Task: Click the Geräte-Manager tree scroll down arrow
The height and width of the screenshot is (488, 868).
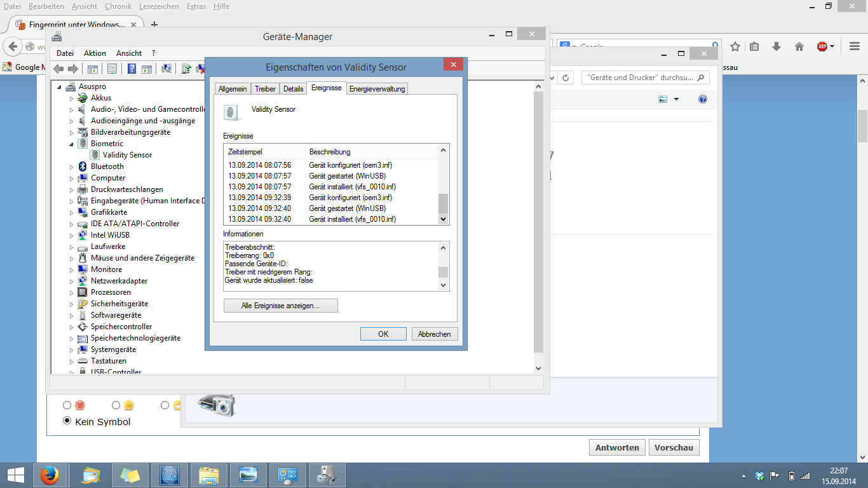Action: tap(538, 368)
